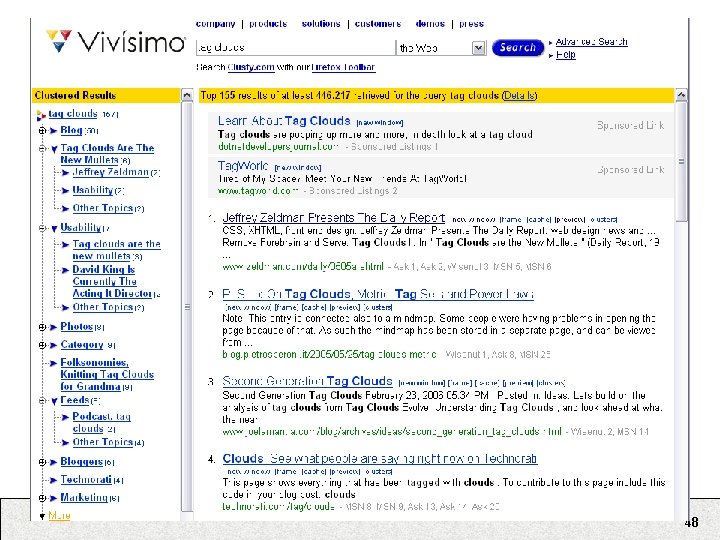Select Technorati cluster
Image resolution: width=720 pixels, height=540 pixels.
click(x=86, y=479)
